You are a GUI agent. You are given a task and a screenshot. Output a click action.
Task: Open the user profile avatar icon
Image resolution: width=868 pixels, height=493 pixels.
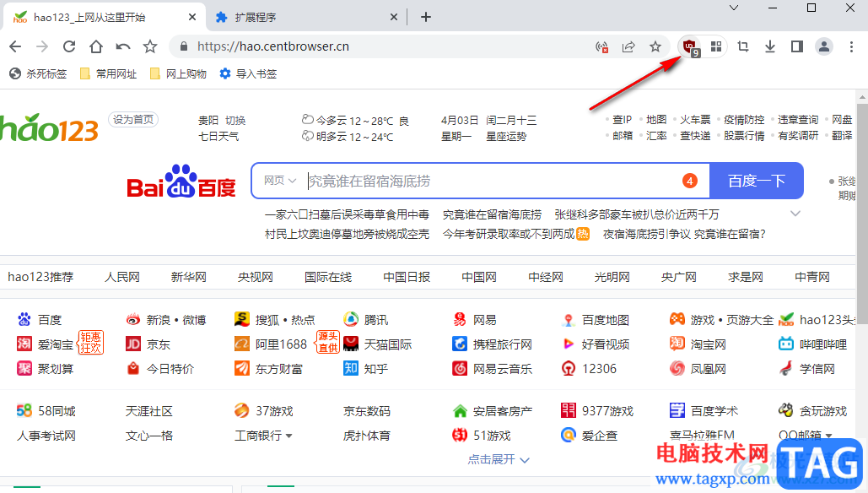point(824,46)
